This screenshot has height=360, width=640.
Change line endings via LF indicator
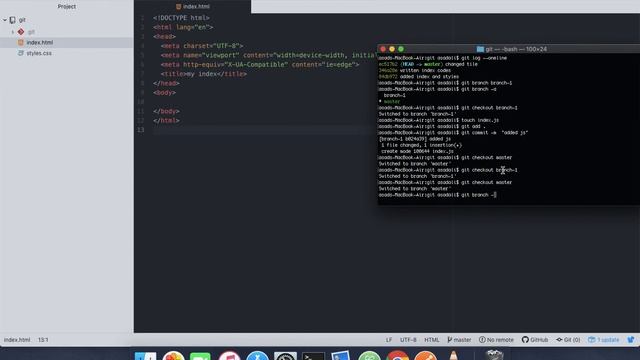[389, 340]
